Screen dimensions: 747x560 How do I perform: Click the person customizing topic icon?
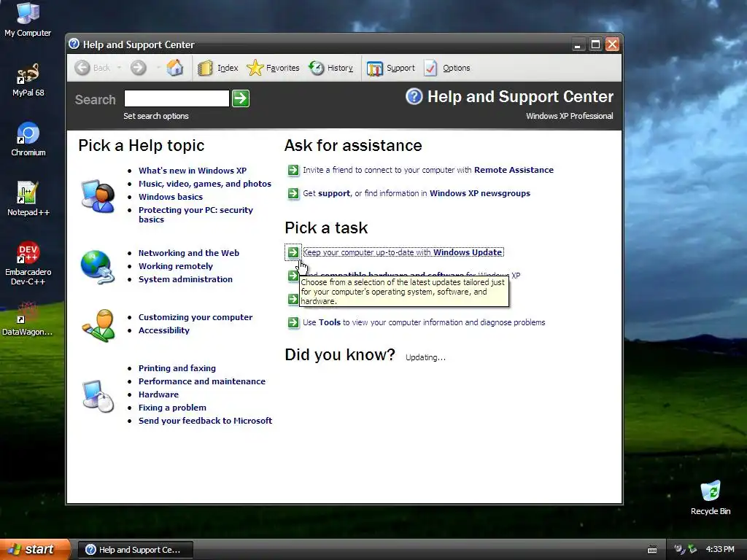pyautogui.click(x=98, y=325)
